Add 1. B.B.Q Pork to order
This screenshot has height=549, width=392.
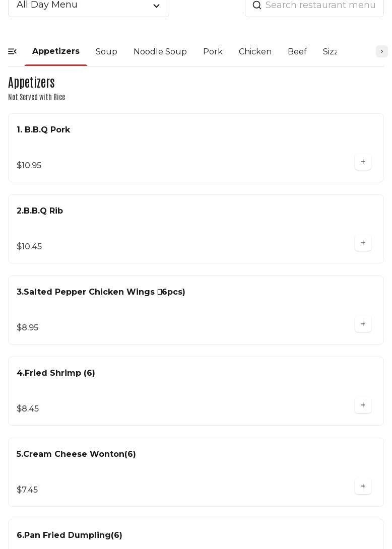click(363, 162)
